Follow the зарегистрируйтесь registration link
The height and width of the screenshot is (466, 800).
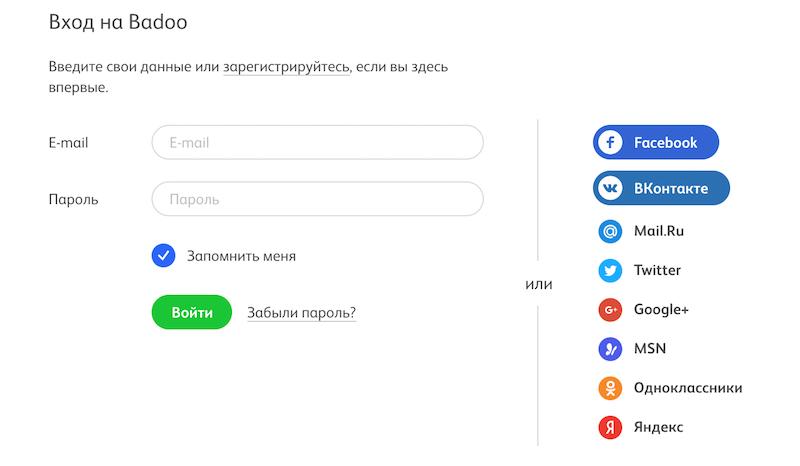287,67
